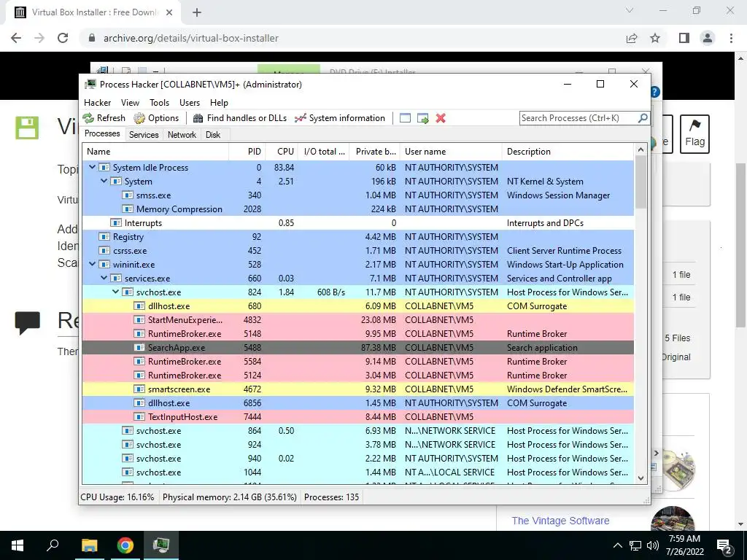This screenshot has height=560, width=747.
Task: Open new Chrome tab with plus button
Action: point(197,13)
